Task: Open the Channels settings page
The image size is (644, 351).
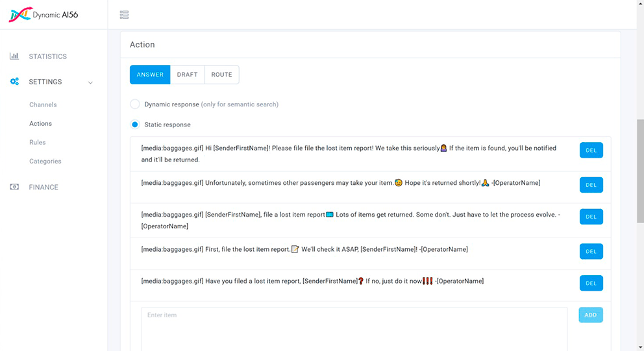Action: [x=43, y=104]
